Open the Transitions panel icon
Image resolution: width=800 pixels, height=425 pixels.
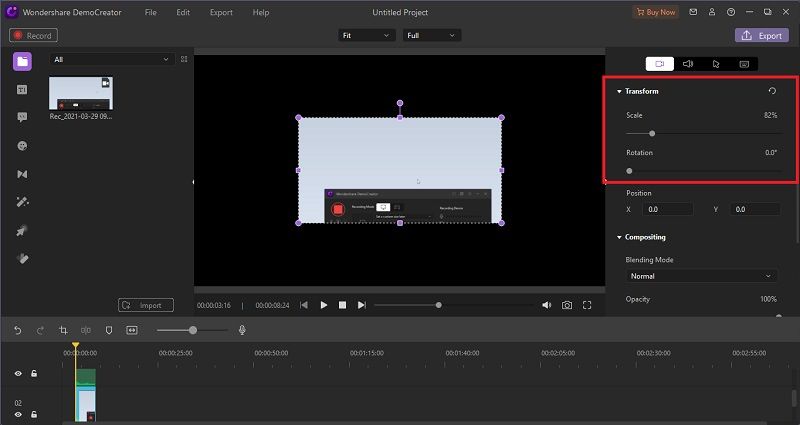22,174
